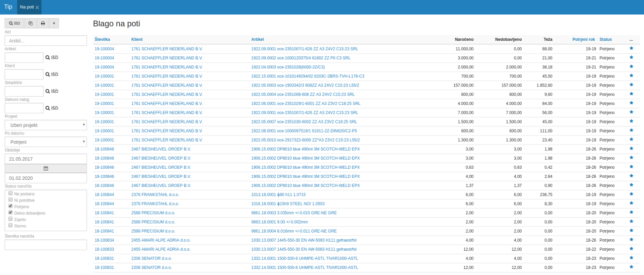The image size is (644, 275).
Task: Click the star icon in the first table row
Action: [x=631, y=49]
